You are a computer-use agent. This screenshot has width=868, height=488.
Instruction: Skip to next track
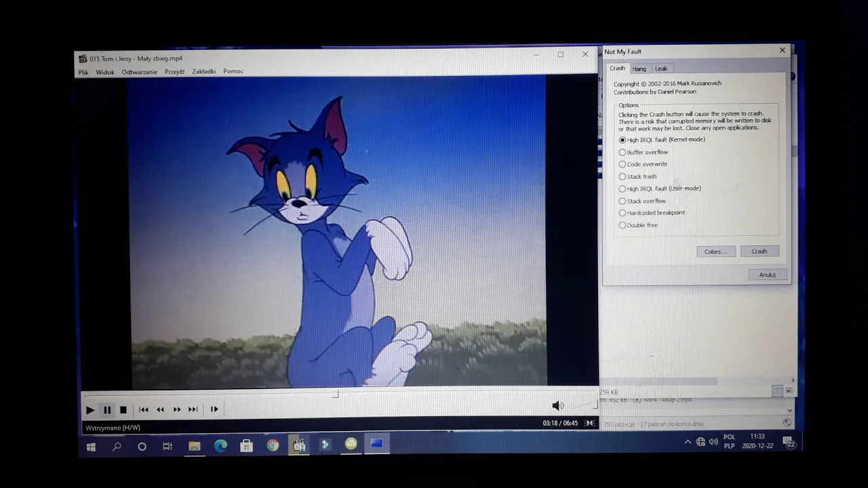coord(193,409)
